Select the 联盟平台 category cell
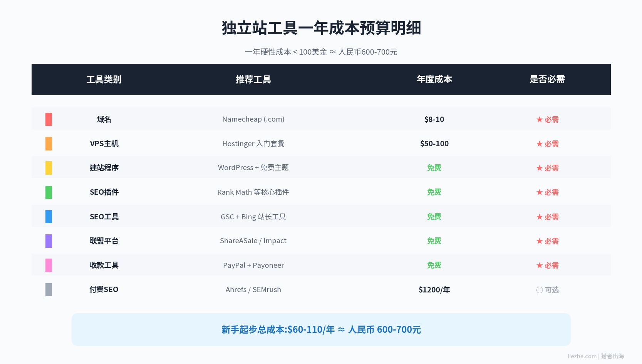Image resolution: width=642 pixels, height=364 pixels. click(104, 241)
